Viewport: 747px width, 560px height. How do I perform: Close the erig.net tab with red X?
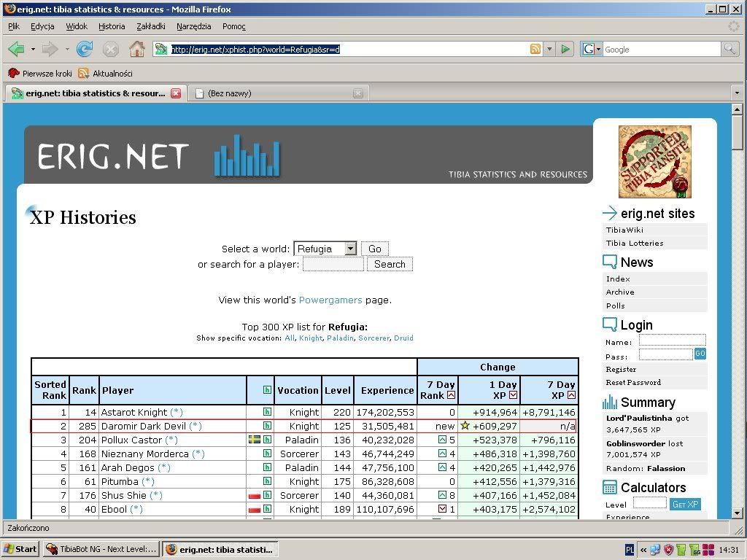(x=176, y=93)
